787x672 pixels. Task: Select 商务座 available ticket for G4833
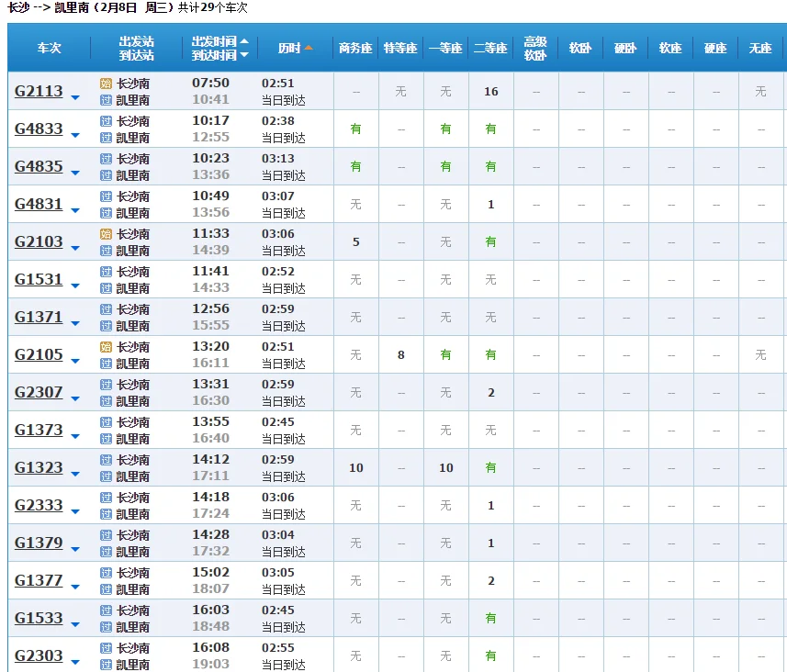click(x=355, y=129)
